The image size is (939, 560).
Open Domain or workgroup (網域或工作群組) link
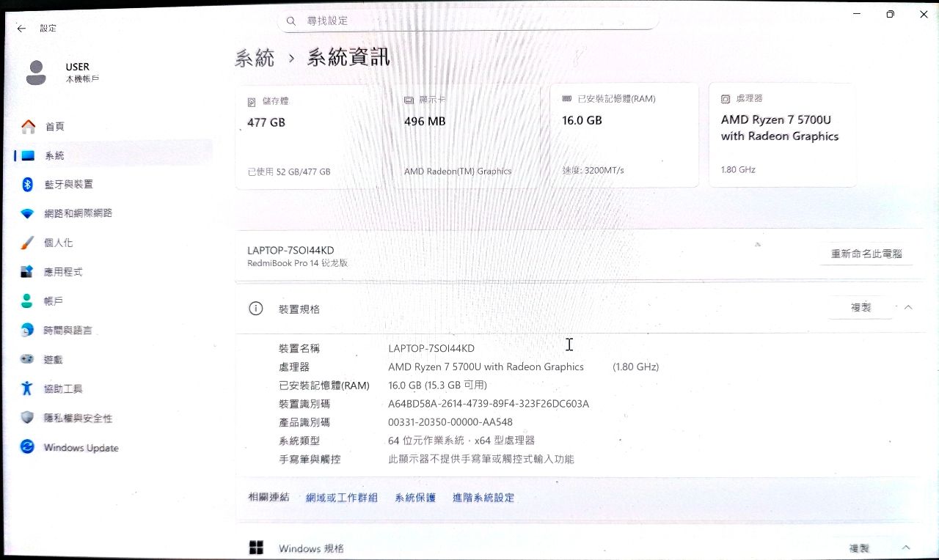(x=341, y=498)
